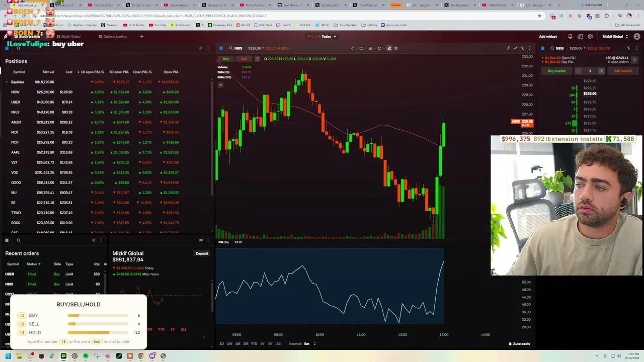The width and height of the screenshot is (644, 362).
Task: Add a new layout tab
Action: point(142,37)
